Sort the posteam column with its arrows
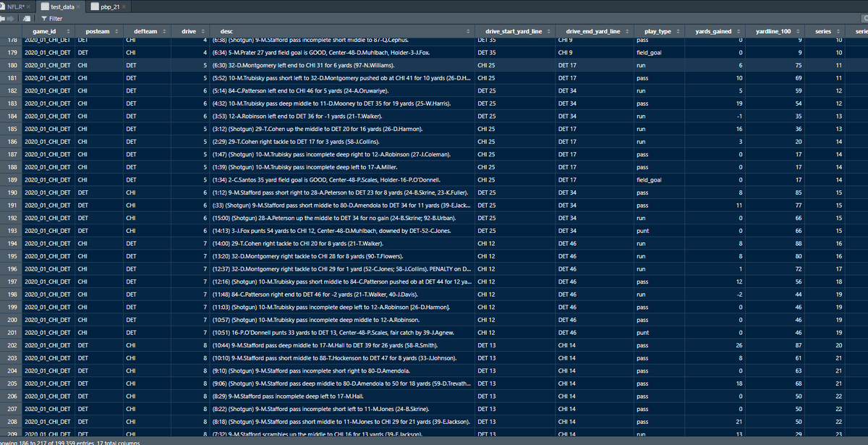This screenshot has width=868, height=445. (x=116, y=32)
